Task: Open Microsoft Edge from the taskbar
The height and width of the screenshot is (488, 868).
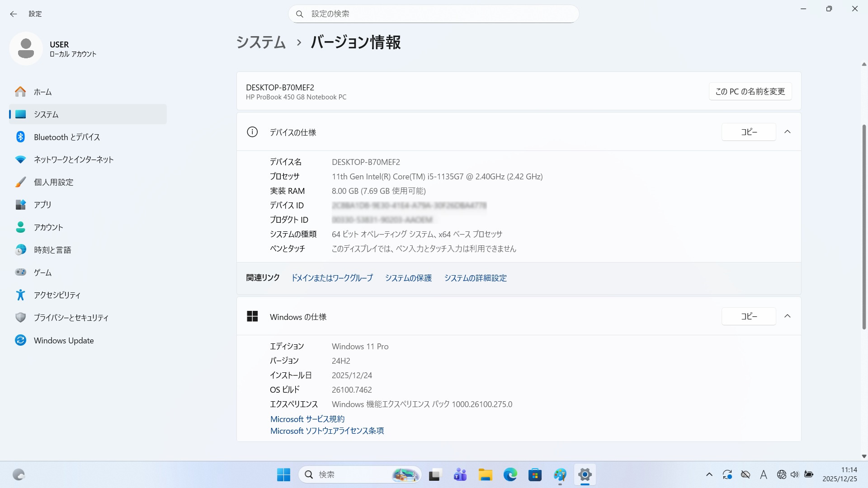Action: tap(510, 475)
